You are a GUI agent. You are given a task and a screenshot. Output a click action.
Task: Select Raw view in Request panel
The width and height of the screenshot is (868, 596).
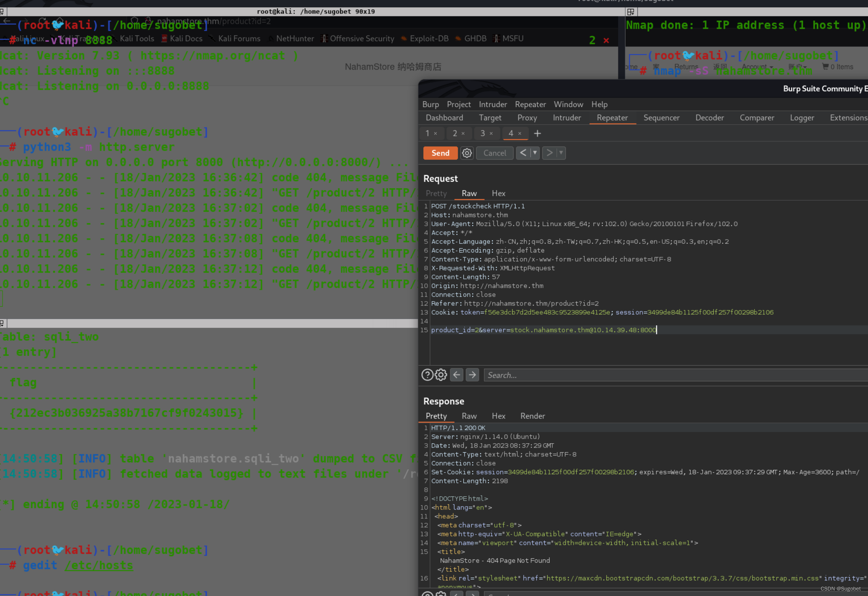(469, 193)
